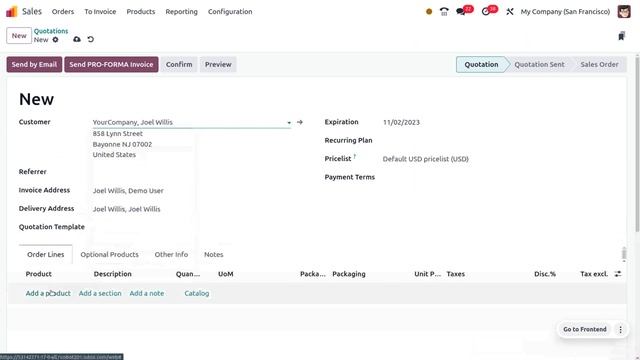The height and width of the screenshot is (360, 640).
Task: Click the vertical page scrollbar
Action: (637, 145)
